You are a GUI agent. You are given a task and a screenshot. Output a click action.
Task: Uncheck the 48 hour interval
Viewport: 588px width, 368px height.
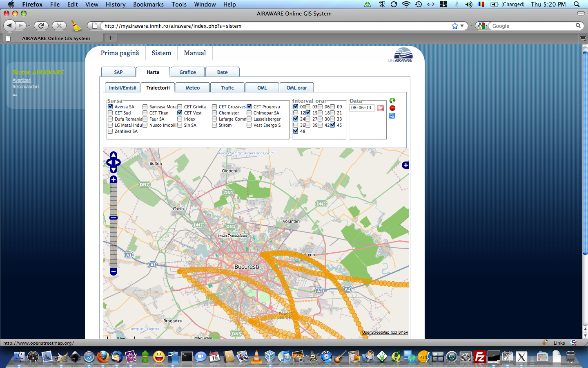pos(296,131)
